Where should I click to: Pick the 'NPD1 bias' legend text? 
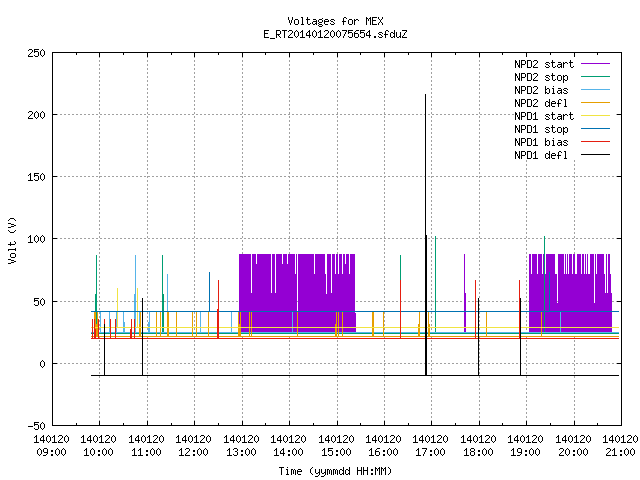pos(541,142)
